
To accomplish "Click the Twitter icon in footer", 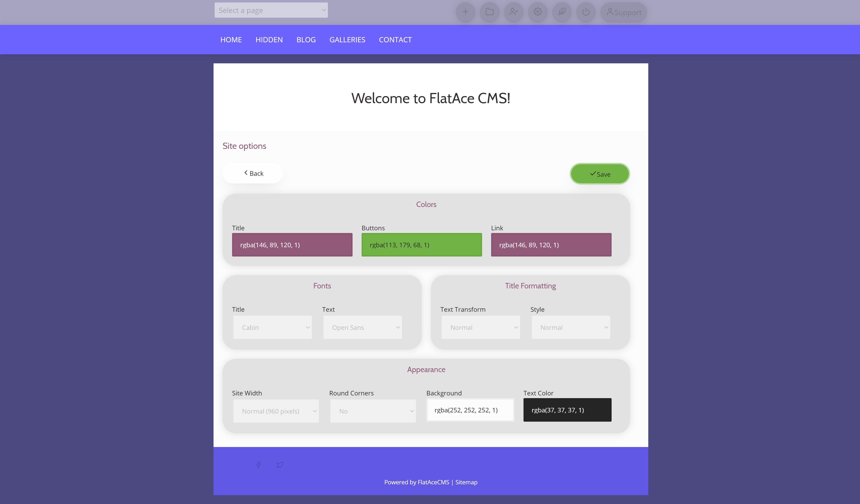I will (x=279, y=465).
